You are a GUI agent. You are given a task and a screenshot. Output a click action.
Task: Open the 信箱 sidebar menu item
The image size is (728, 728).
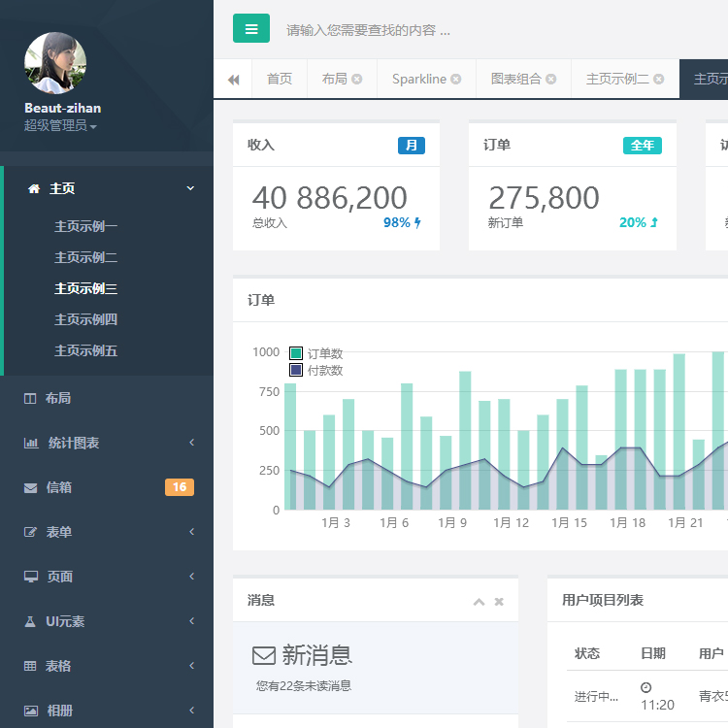(x=107, y=487)
